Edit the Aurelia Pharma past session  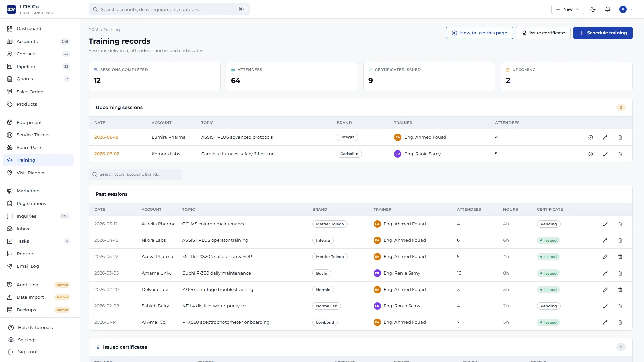coord(605,224)
